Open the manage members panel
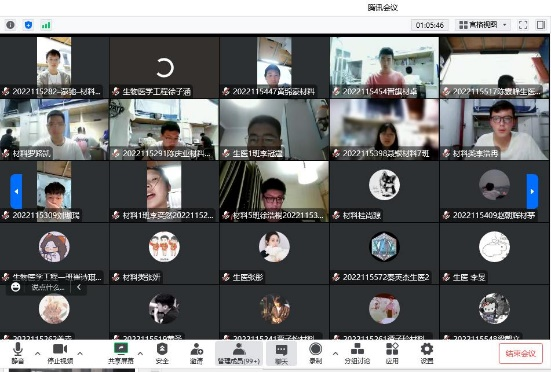 click(239, 353)
